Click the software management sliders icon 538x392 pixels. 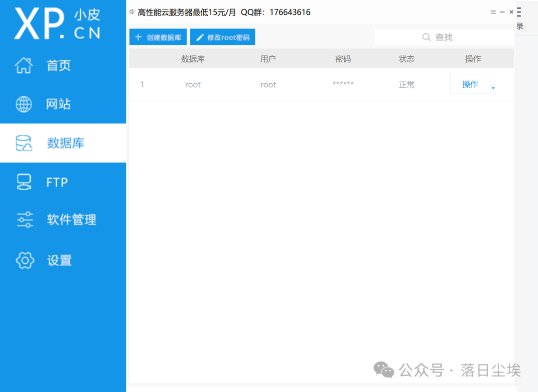[25, 220]
